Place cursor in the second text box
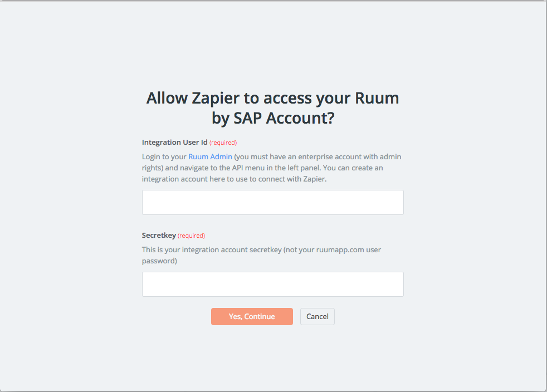The image size is (547, 392). [272, 284]
